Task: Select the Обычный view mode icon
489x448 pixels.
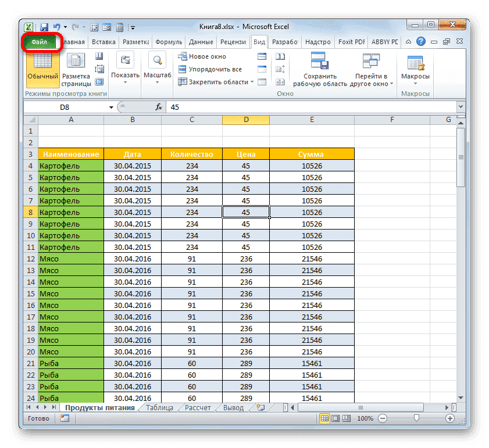Action: pyautogui.click(x=41, y=64)
